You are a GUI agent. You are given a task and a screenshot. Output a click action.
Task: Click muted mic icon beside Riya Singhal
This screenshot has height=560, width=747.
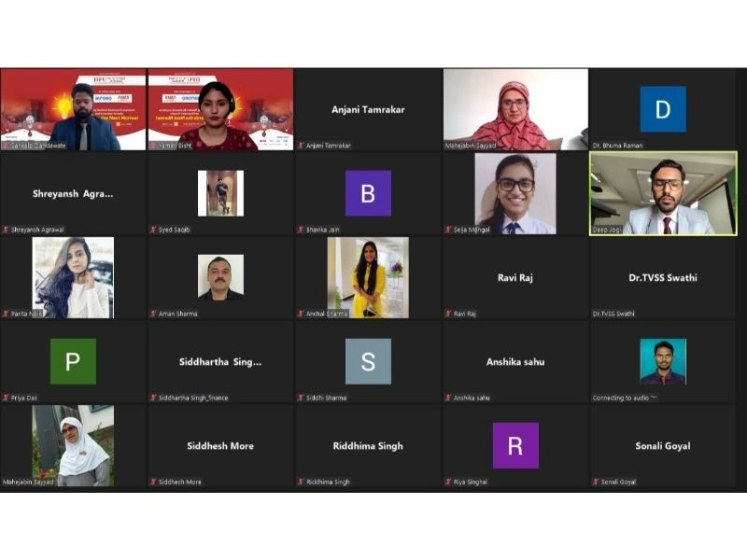[x=448, y=482]
